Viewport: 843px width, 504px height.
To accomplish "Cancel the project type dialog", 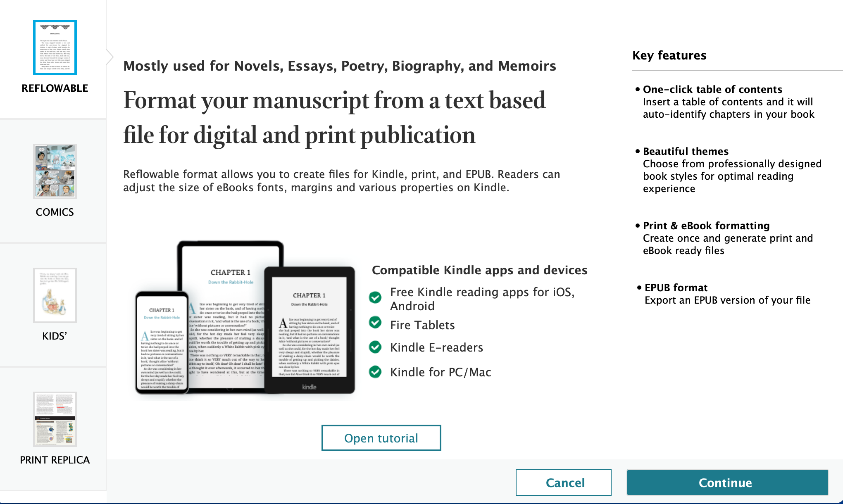I will (564, 483).
